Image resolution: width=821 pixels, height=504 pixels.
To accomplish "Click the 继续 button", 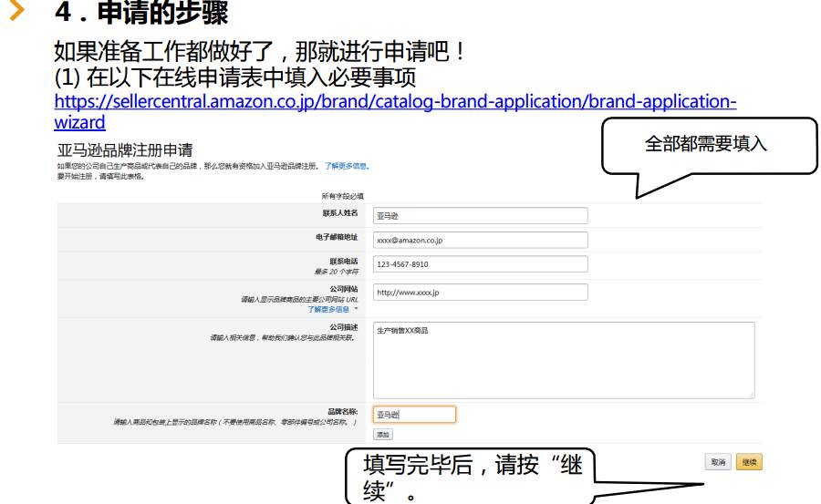I will pos(749,461).
